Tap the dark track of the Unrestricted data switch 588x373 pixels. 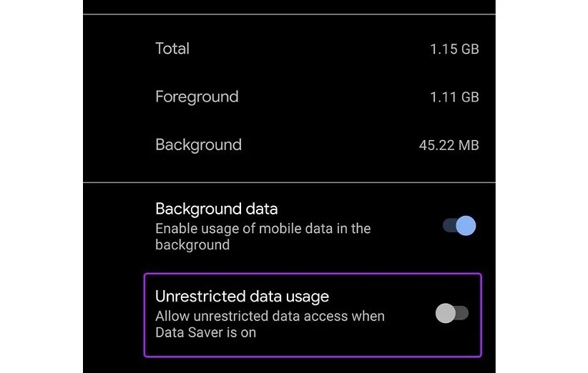[462, 313]
